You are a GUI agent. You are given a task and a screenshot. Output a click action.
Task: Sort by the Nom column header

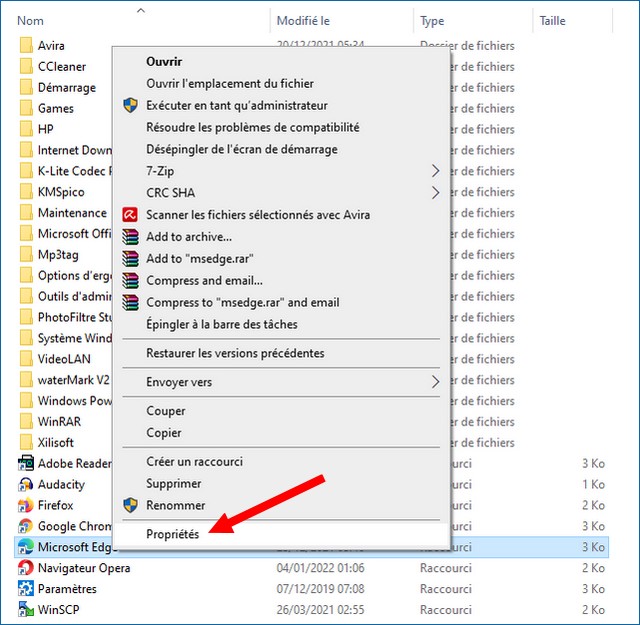30,21
